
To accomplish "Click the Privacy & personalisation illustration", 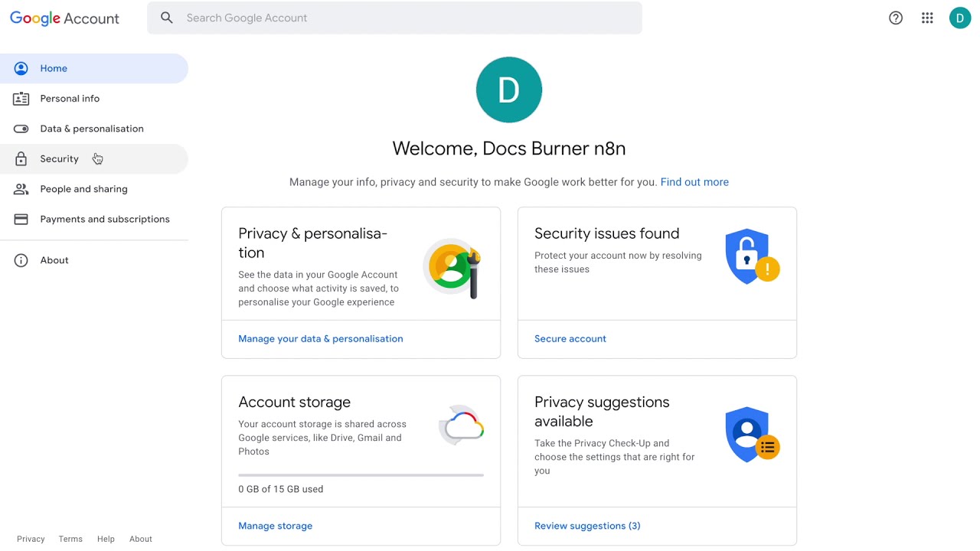I will point(452,269).
